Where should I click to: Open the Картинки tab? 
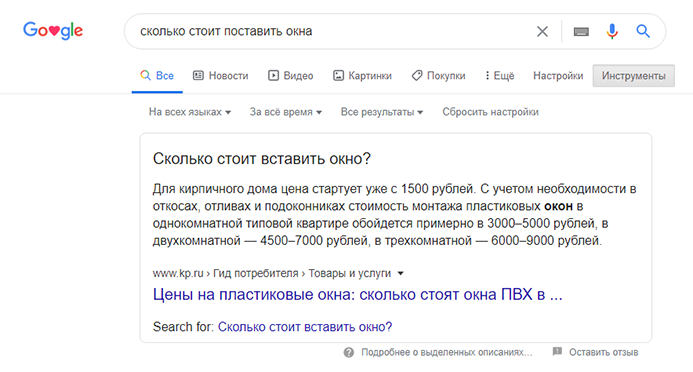[x=362, y=76]
